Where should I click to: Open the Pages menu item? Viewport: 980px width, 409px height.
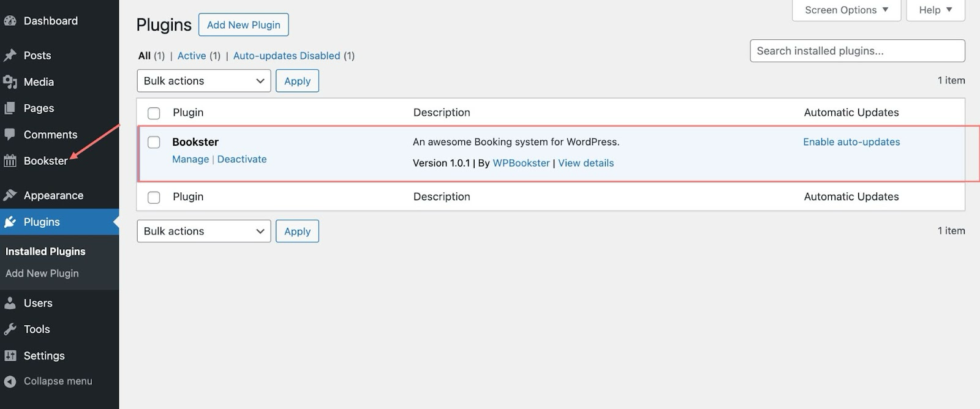39,108
